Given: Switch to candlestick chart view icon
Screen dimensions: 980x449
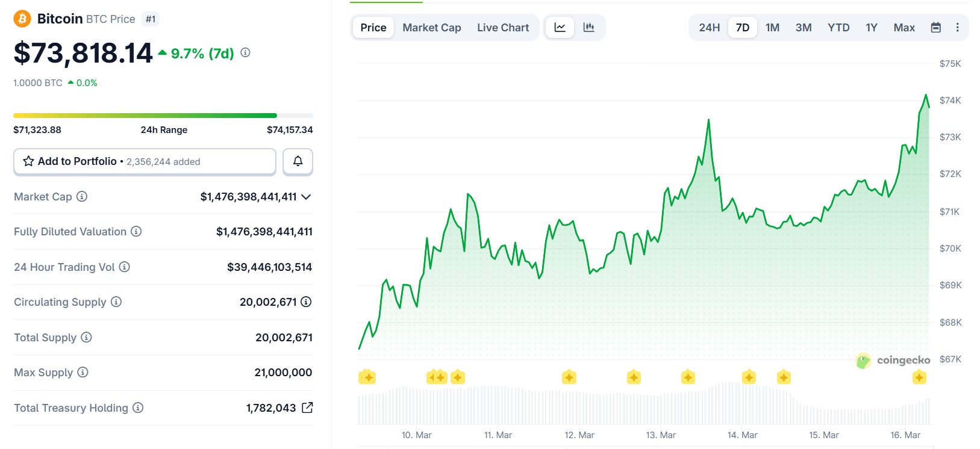Looking at the screenshot, I should point(588,28).
